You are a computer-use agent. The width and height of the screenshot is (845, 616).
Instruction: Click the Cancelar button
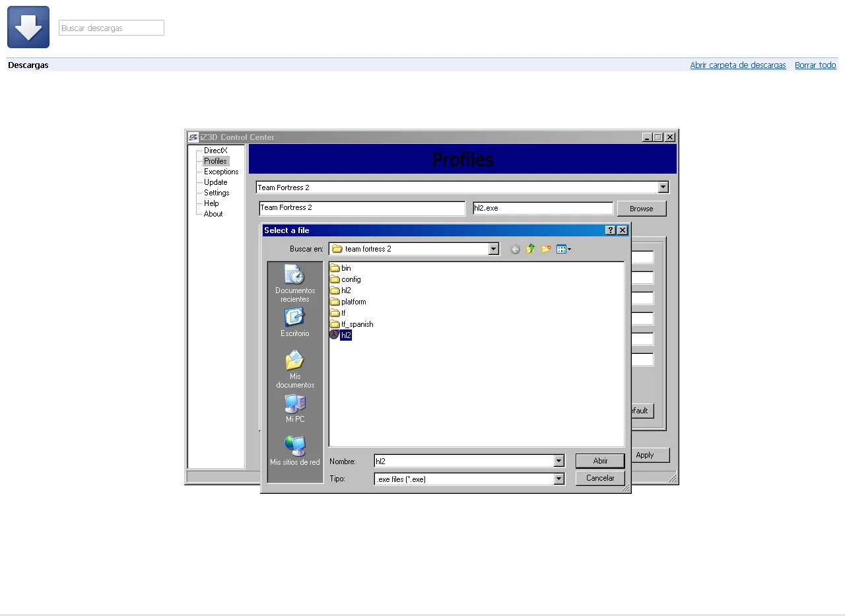(x=600, y=478)
